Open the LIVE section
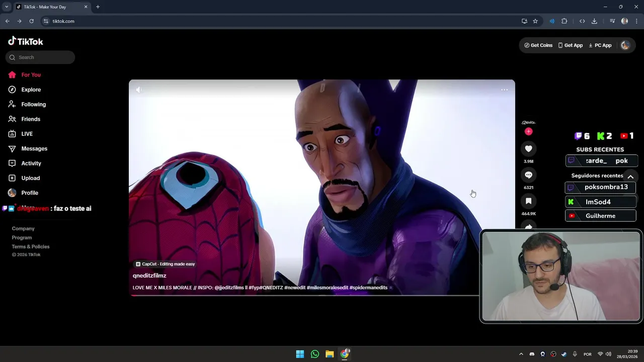The image size is (644, 362). [x=27, y=134]
